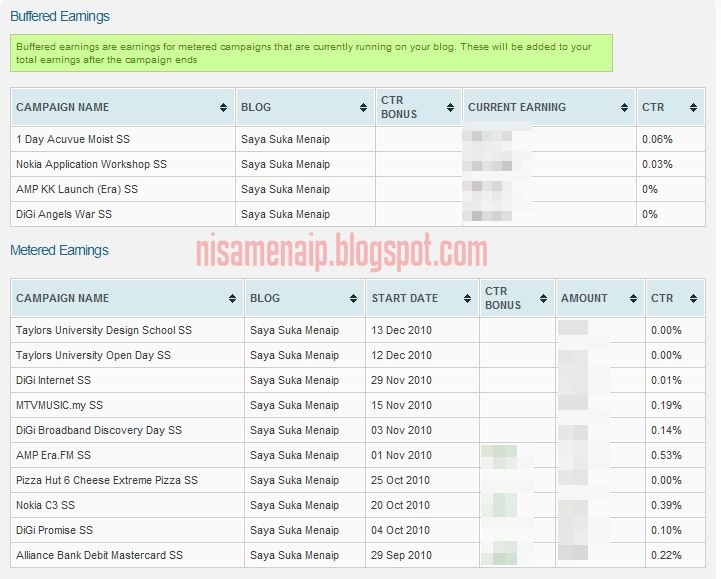721x579 pixels.
Task: Select DiGi Promise SS campaign
Action: pyautogui.click(x=54, y=530)
